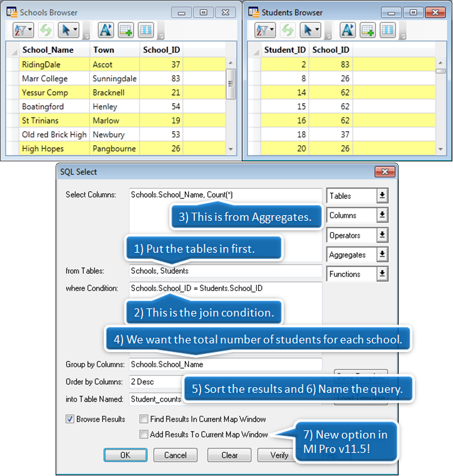Choose the select arrow tool in Students Browser
Screen dimensions: 453x476
310,30
